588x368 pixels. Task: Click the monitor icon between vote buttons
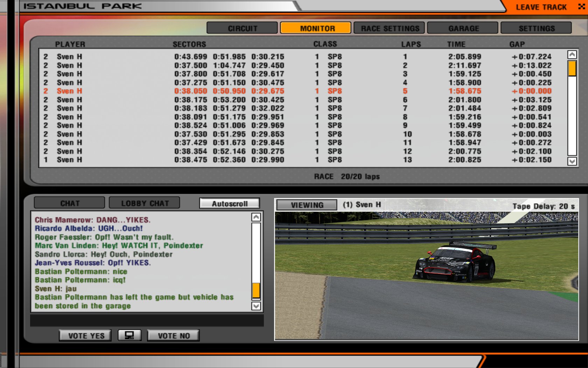(x=129, y=335)
